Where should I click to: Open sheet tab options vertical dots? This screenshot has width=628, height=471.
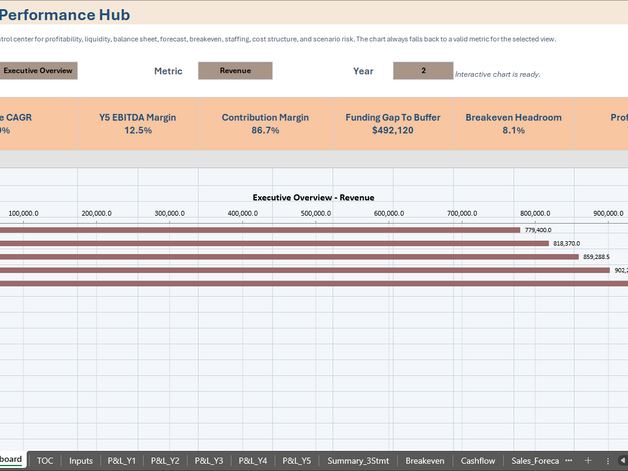608,461
